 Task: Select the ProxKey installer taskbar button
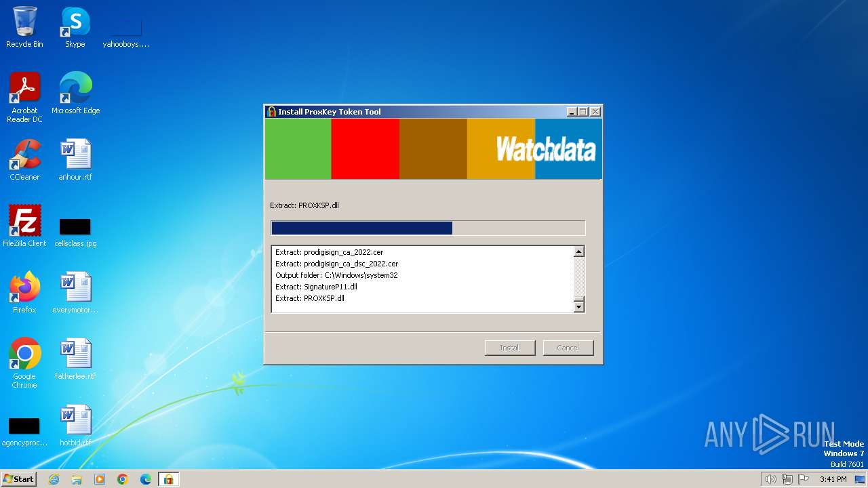(x=168, y=479)
